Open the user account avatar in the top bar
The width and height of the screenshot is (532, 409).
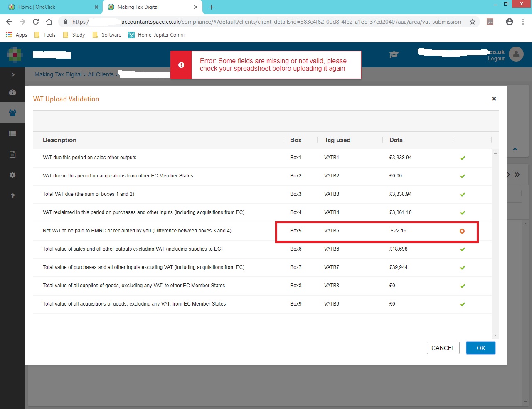click(516, 54)
